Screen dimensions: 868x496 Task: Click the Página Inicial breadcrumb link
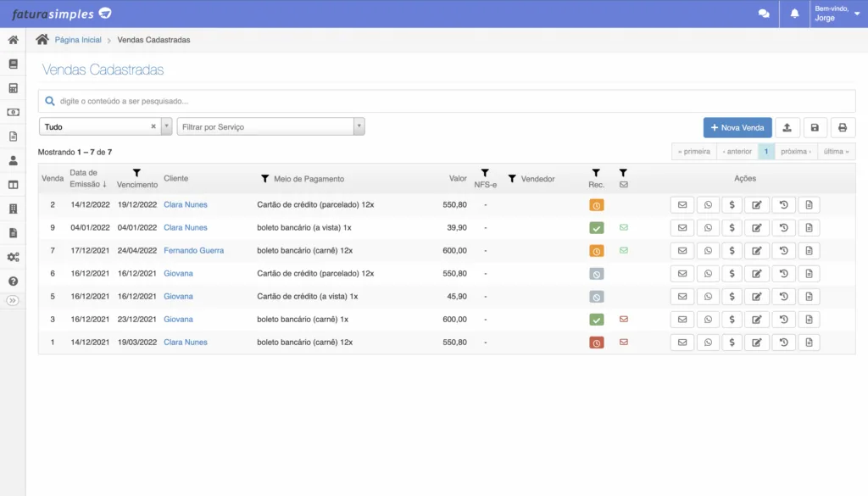tap(78, 40)
